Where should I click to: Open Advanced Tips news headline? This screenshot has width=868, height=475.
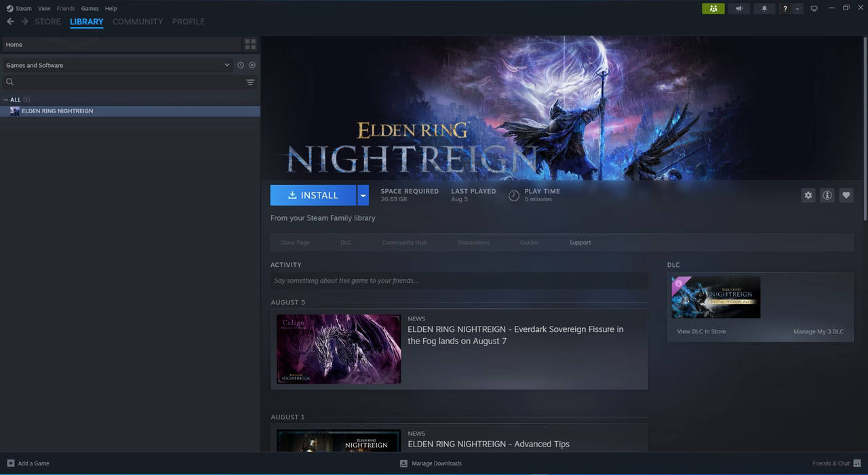pyautogui.click(x=488, y=444)
